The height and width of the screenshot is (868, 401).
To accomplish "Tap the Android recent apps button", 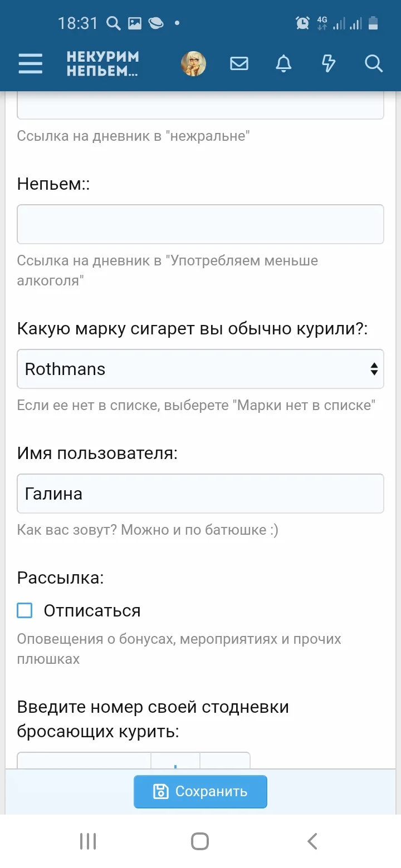I will [x=87, y=841].
